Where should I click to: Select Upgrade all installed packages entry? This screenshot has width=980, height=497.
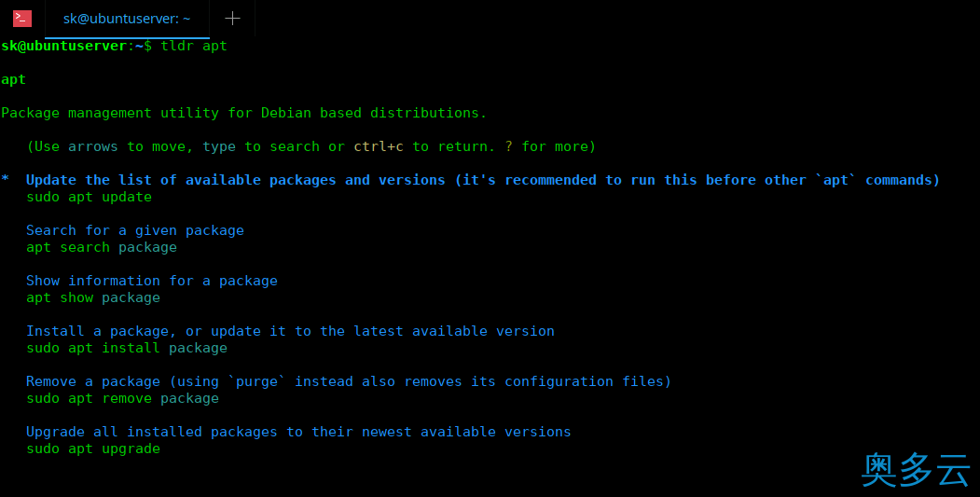(298, 432)
